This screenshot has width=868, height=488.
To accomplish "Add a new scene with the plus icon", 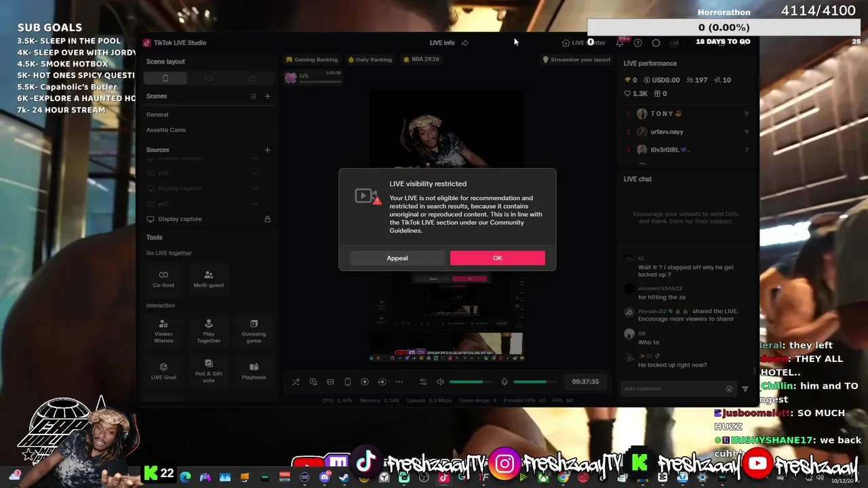I will point(267,96).
